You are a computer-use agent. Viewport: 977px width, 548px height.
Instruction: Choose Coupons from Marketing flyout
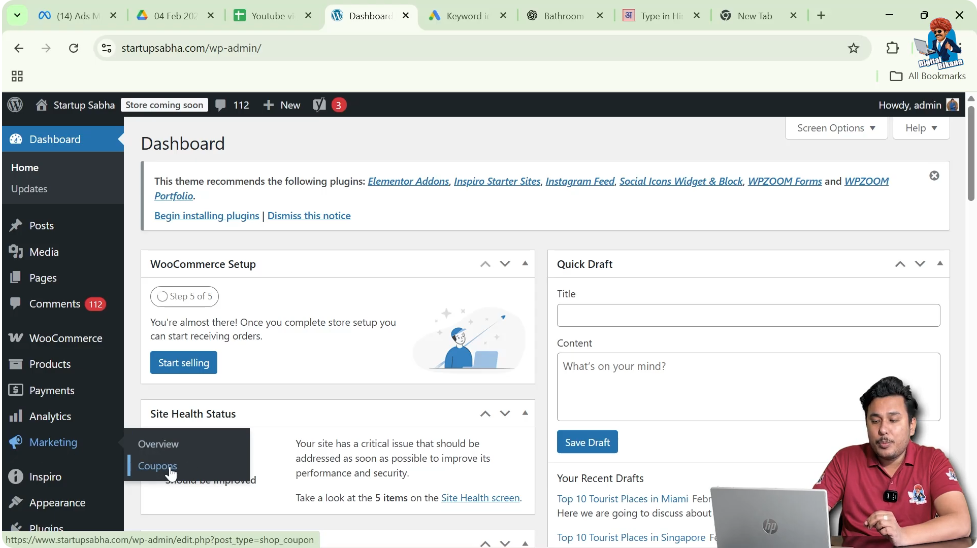pyautogui.click(x=158, y=466)
